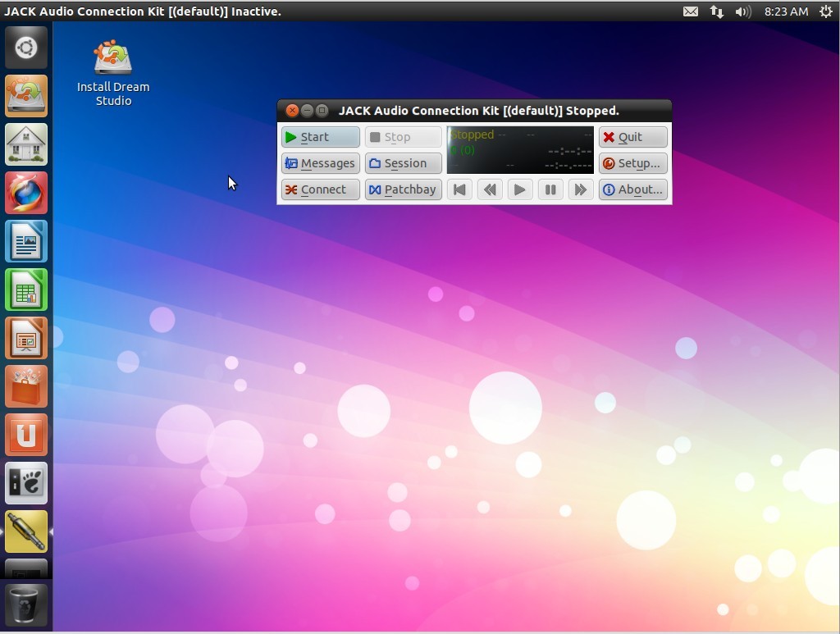
Task: Click the 8:23 AM clock
Action: [x=786, y=11]
